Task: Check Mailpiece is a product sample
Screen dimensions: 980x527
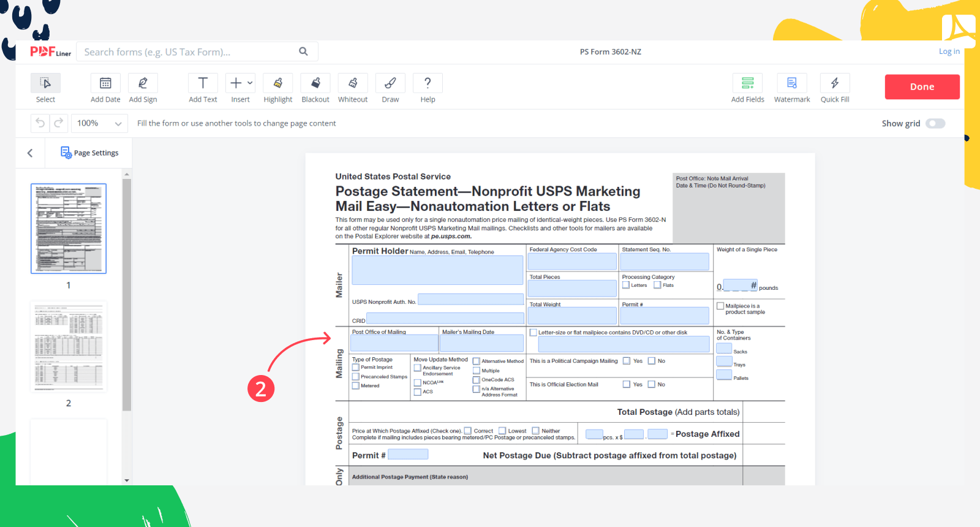Action: (x=720, y=306)
